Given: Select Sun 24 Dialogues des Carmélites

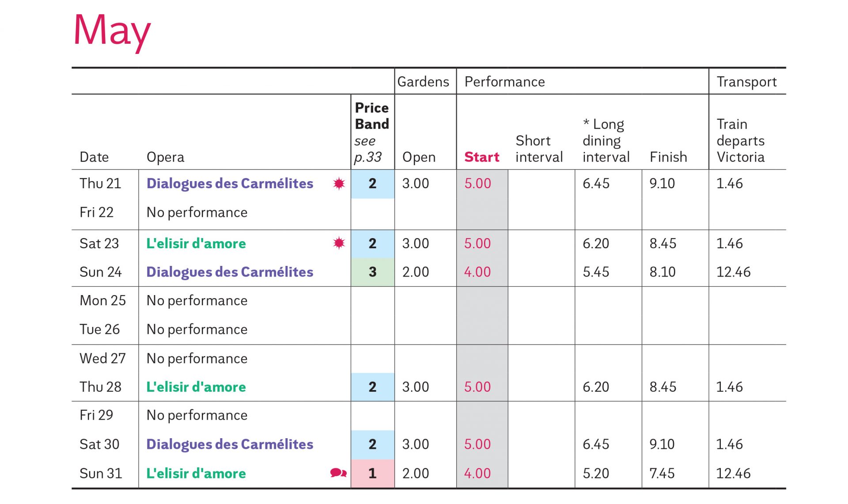Looking at the screenshot, I should pos(230,272).
